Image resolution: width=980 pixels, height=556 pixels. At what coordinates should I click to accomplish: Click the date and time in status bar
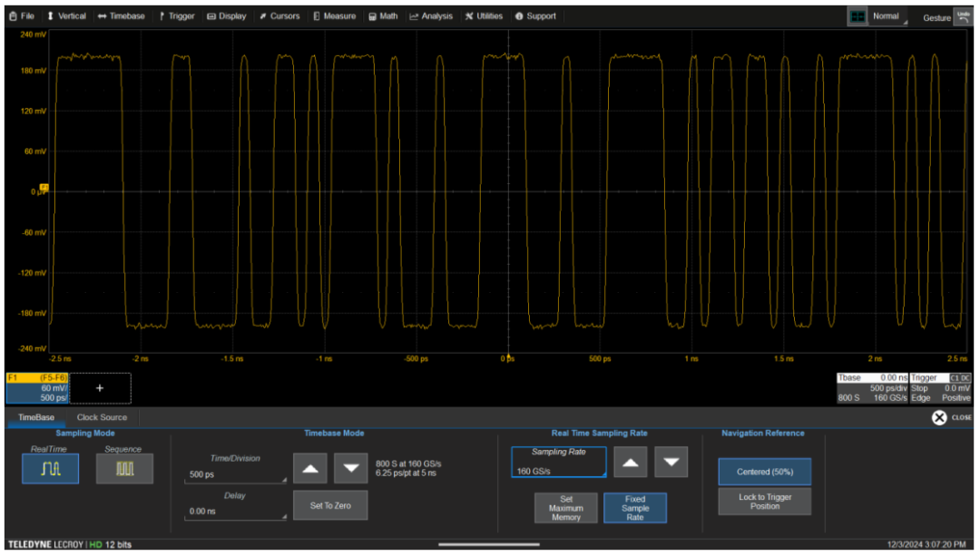(926, 545)
